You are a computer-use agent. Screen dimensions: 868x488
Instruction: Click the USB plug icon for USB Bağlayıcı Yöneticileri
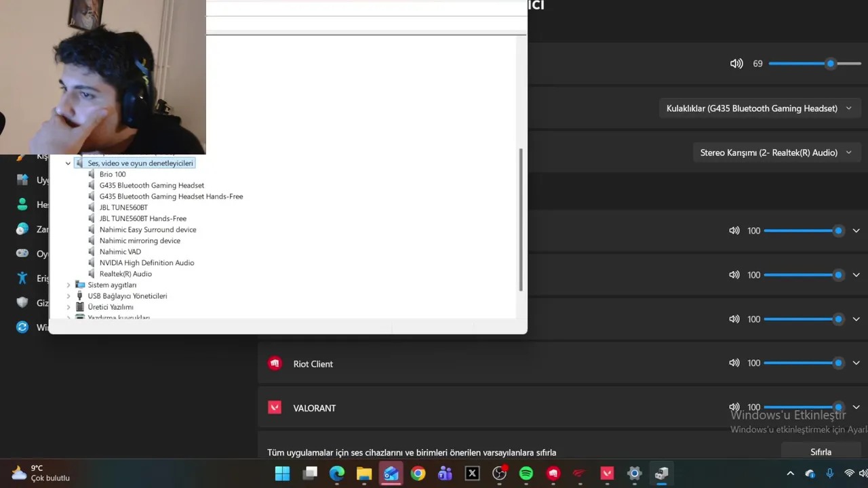pos(80,296)
